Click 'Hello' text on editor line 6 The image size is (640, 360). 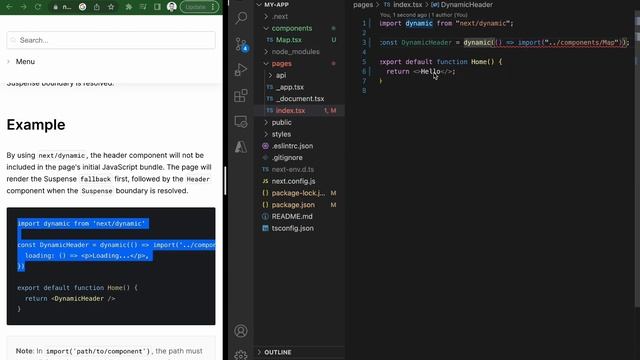click(x=430, y=71)
